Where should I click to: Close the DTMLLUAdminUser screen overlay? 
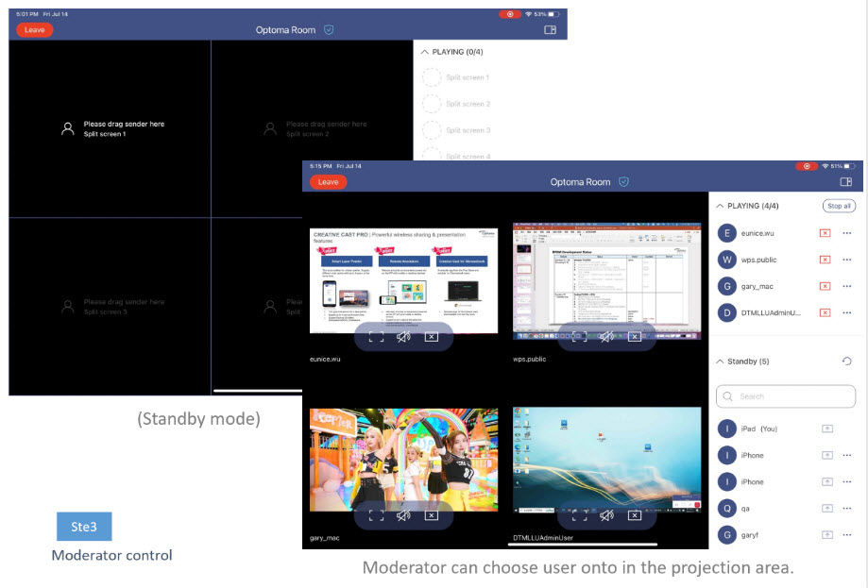pos(635,515)
